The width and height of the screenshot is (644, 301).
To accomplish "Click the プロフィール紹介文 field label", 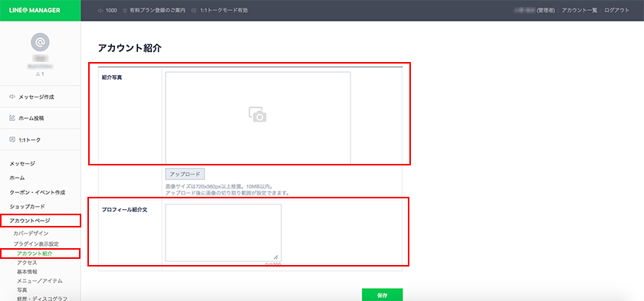I will pos(124,210).
